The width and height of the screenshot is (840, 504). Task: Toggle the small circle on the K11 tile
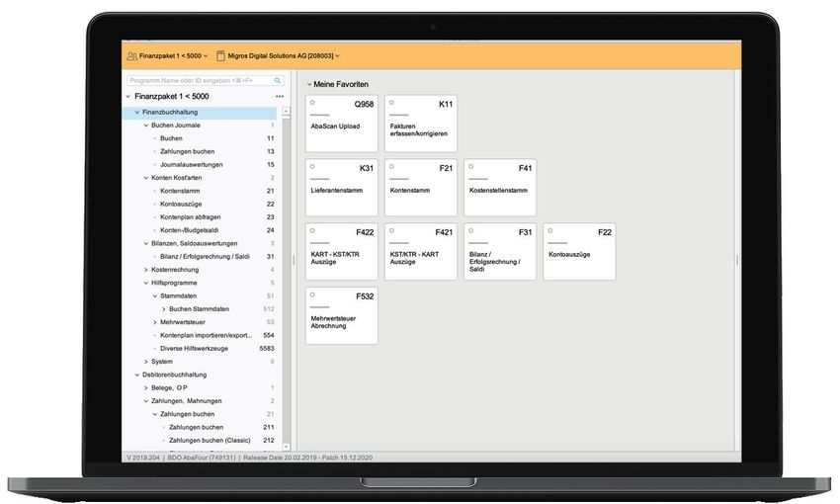(x=391, y=103)
